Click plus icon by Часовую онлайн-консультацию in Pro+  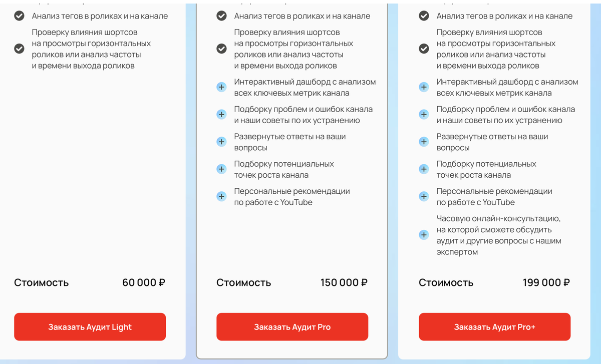pyautogui.click(x=424, y=235)
